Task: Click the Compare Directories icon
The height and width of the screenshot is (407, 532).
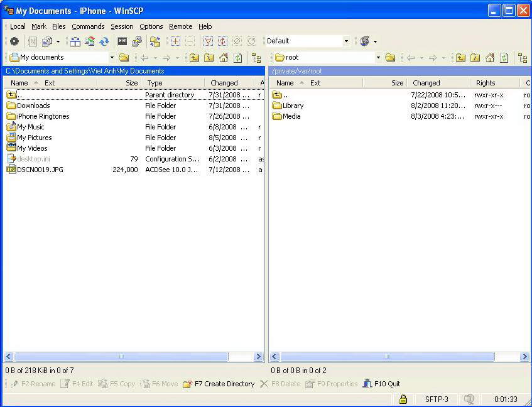Action: pos(75,41)
